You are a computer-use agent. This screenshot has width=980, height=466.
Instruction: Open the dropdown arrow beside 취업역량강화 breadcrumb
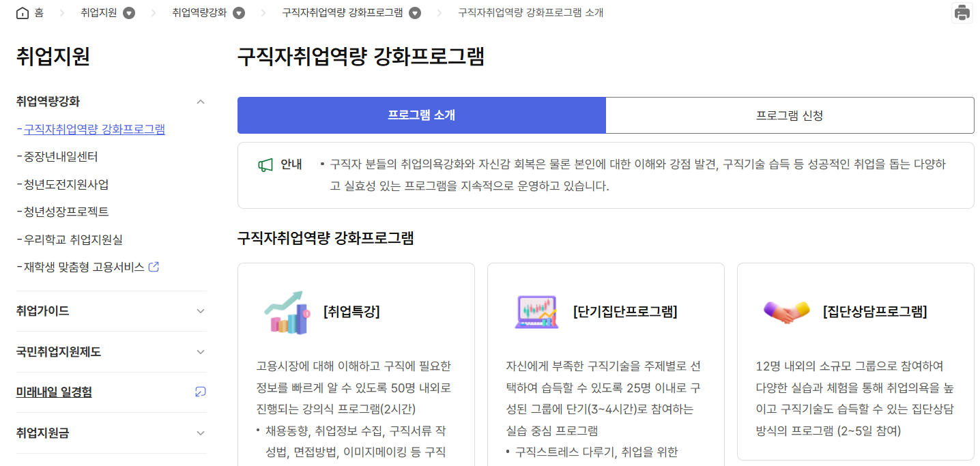238,12
